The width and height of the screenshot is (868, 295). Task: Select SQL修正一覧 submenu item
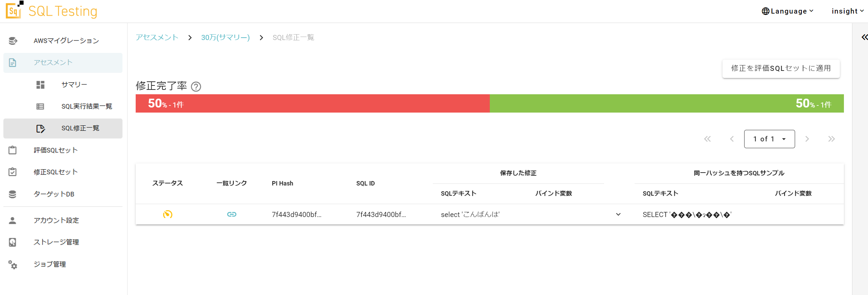63,129
